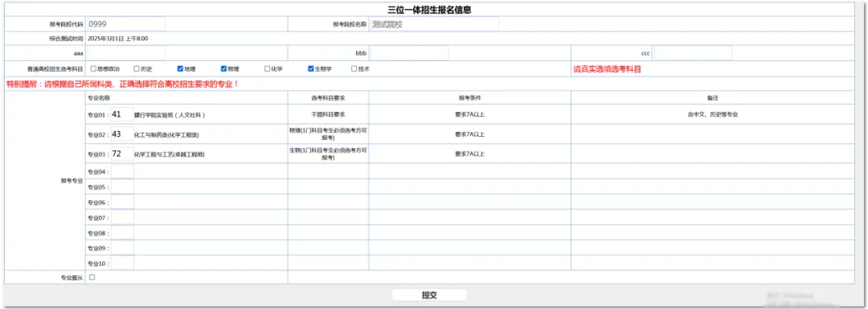Screen dimensions: 868x309
Task: Click the 三位一体招生报名信息 title
Action: pos(429,10)
